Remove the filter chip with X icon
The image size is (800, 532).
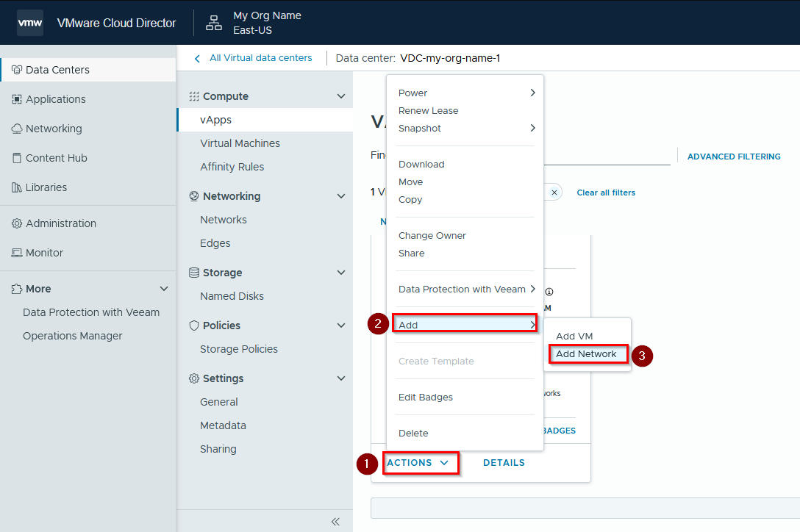554,193
